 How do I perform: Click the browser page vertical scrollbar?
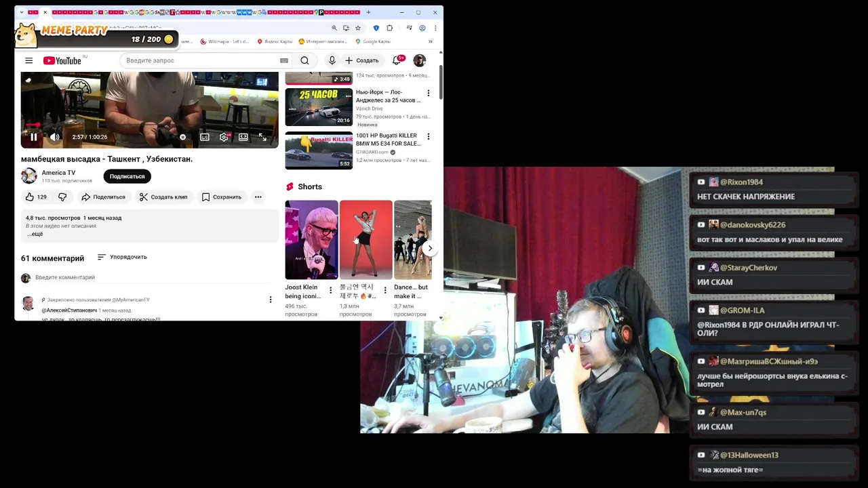(x=441, y=83)
